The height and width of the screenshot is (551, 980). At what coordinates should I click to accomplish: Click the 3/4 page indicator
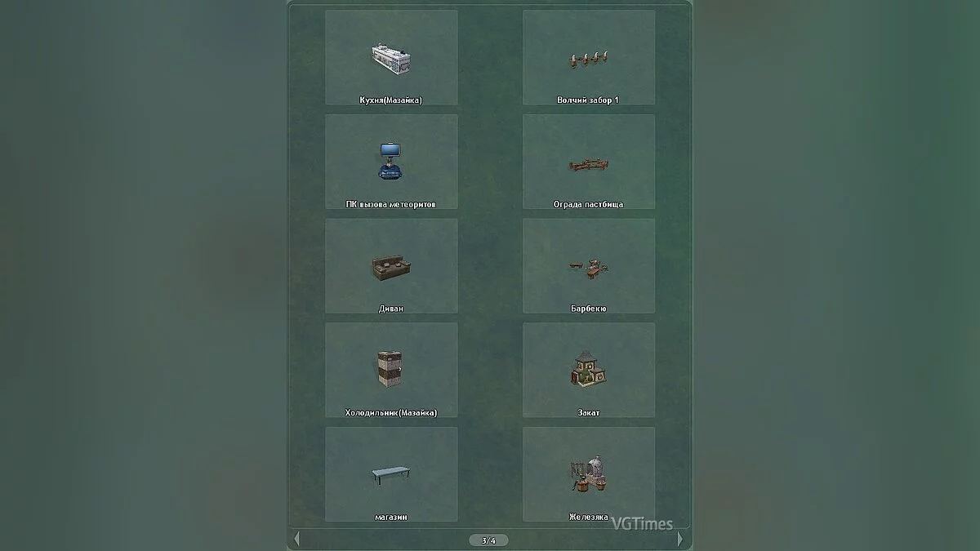click(x=488, y=540)
